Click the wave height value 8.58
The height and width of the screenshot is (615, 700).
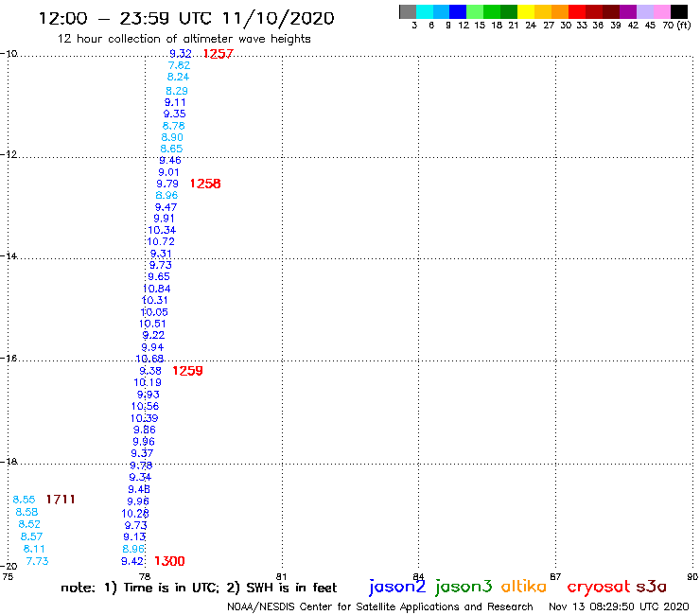coord(26,512)
